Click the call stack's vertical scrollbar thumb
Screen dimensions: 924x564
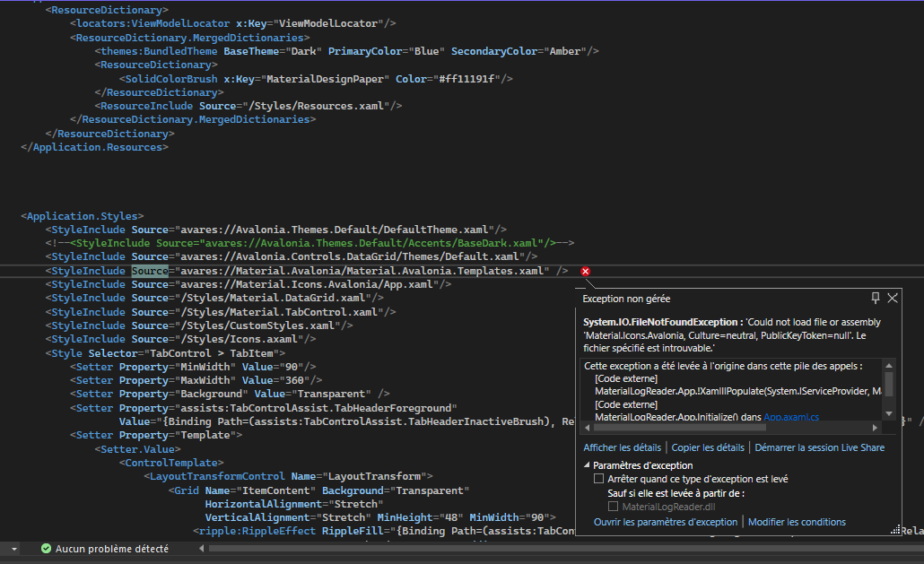tap(889, 384)
